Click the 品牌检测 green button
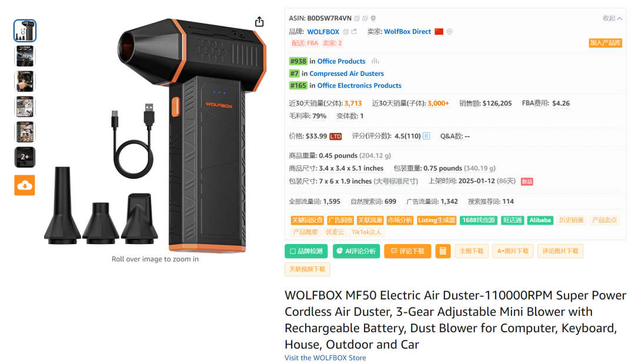This screenshot has height=364, width=635. point(306,251)
